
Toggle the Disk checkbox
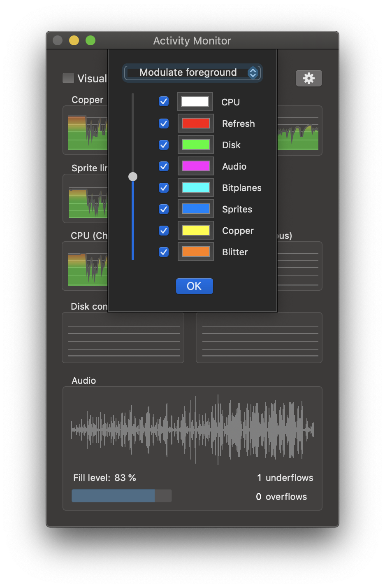tap(164, 145)
